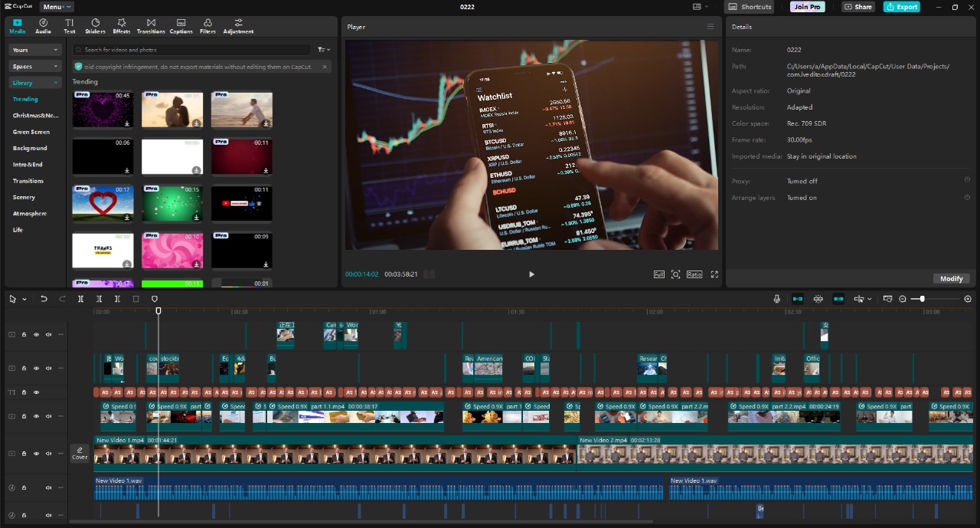The height and width of the screenshot is (528, 980).
Task: Lock the text captions track
Action: click(x=24, y=392)
